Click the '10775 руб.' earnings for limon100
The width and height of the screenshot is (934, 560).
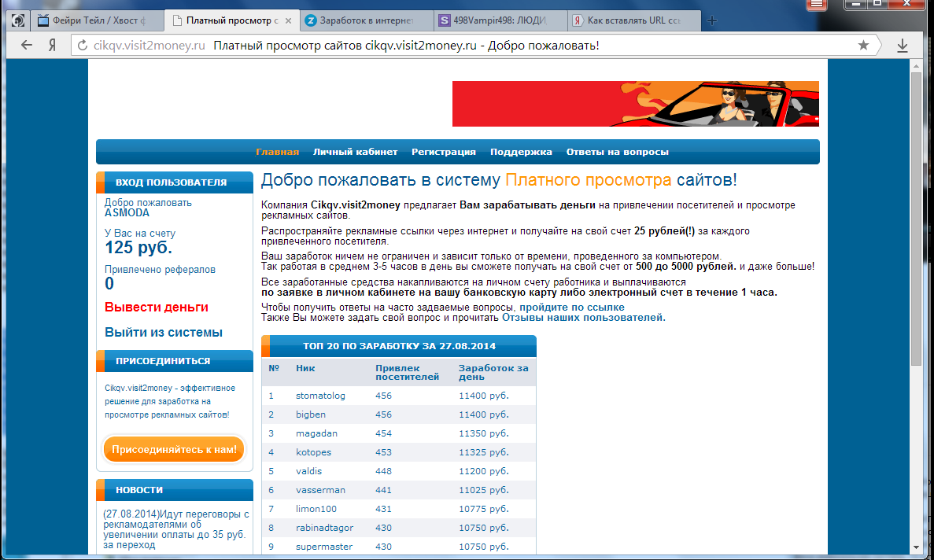point(484,509)
